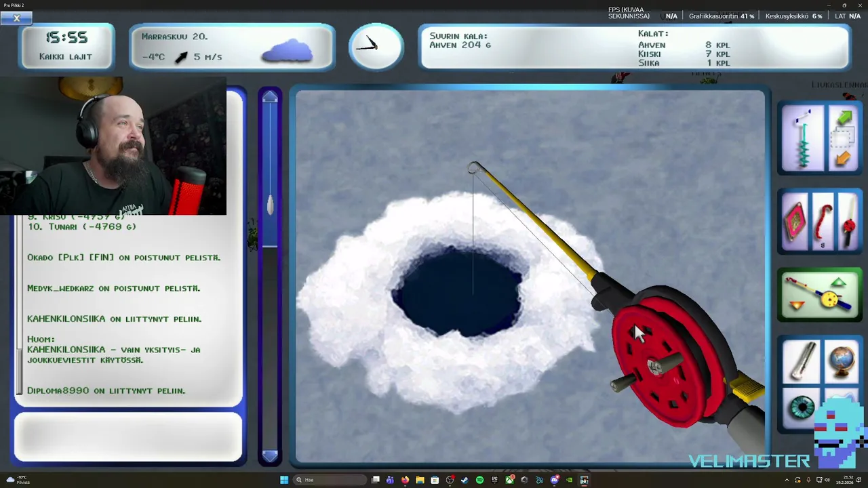Pick the red bobber jig item
This screenshot has height=488, width=868.
(848, 222)
